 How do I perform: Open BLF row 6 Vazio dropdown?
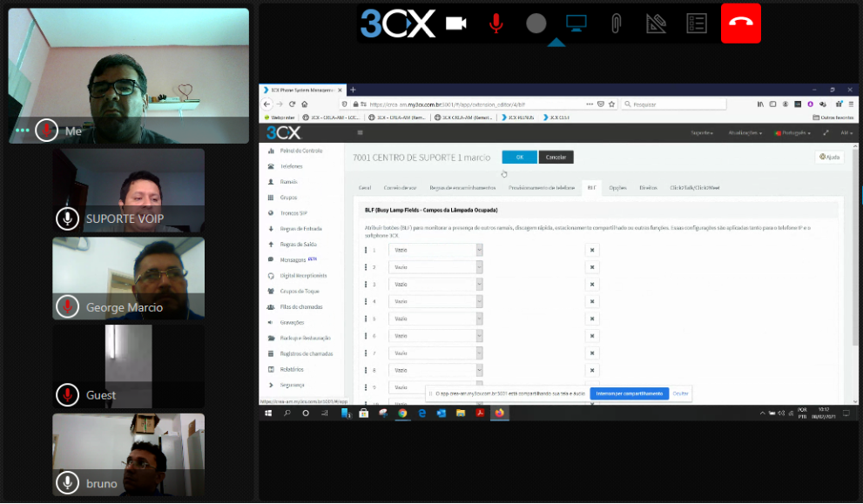435,336
